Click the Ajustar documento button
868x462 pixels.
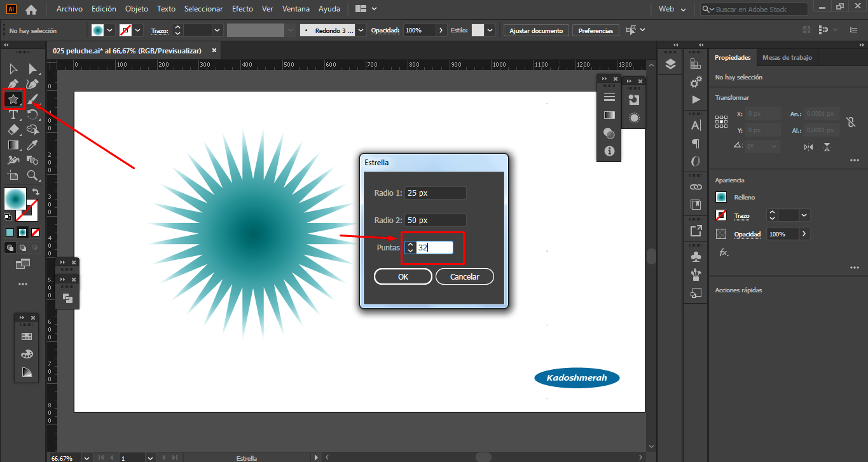(x=536, y=31)
